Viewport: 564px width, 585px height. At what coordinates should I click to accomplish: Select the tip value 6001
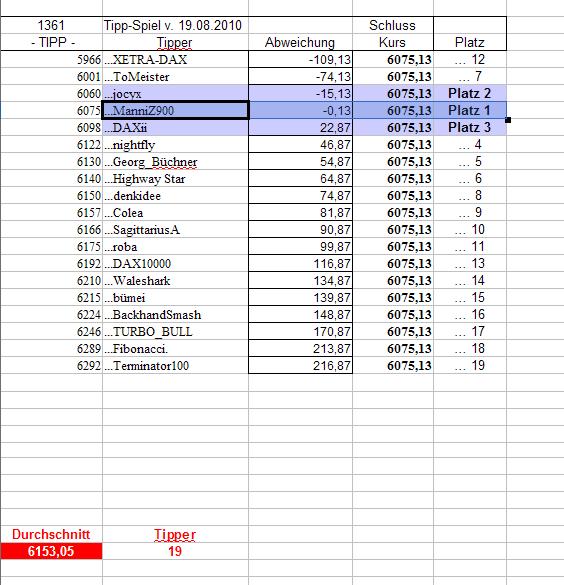pos(51,76)
